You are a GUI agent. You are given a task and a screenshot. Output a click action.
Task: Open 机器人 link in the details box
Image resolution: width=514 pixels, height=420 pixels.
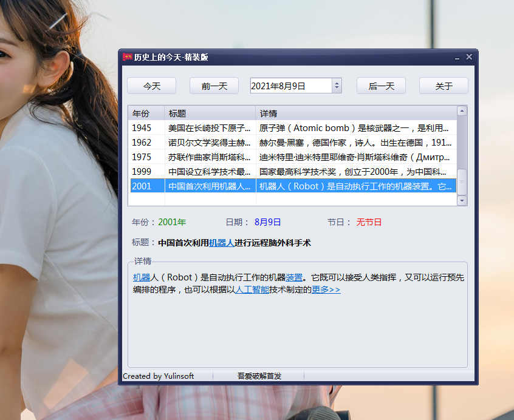142,277
